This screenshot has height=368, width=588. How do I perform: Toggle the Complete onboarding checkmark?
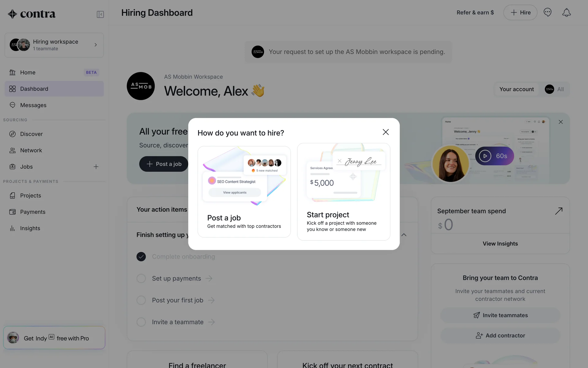(x=141, y=257)
